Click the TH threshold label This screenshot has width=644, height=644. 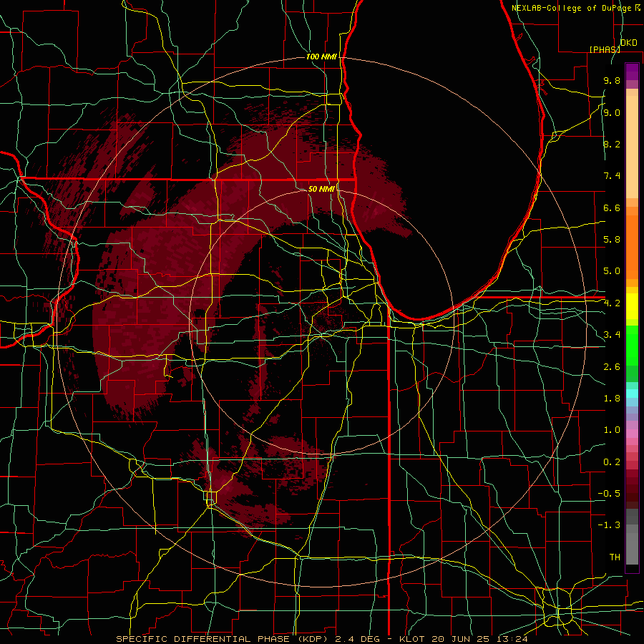point(615,557)
